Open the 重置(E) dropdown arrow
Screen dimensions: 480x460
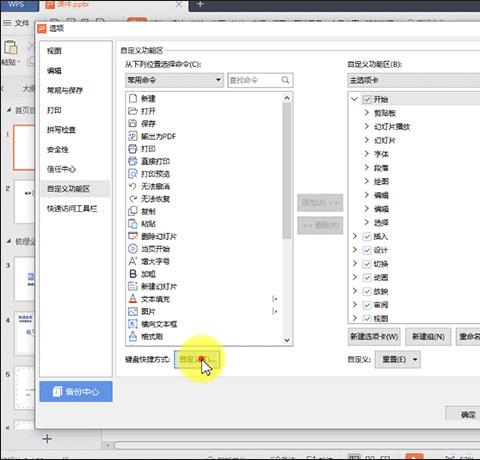click(415, 359)
